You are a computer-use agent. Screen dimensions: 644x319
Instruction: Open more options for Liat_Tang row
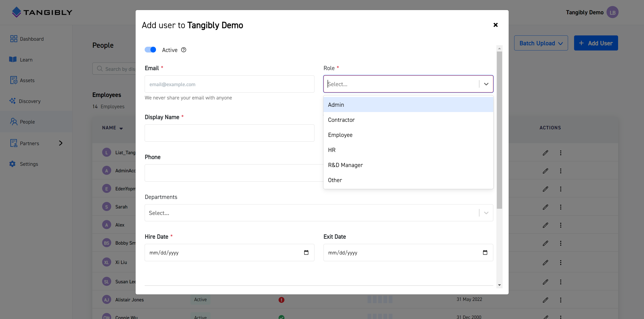click(x=560, y=153)
